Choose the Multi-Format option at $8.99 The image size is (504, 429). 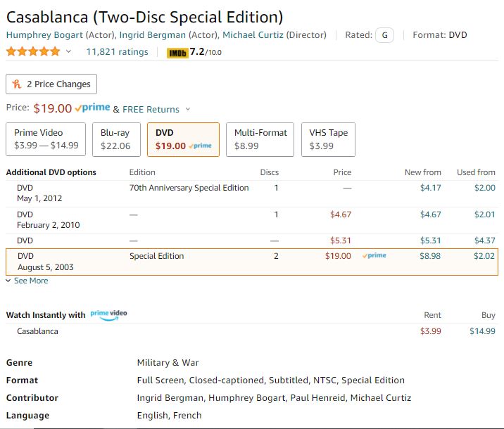(x=260, y=139)
